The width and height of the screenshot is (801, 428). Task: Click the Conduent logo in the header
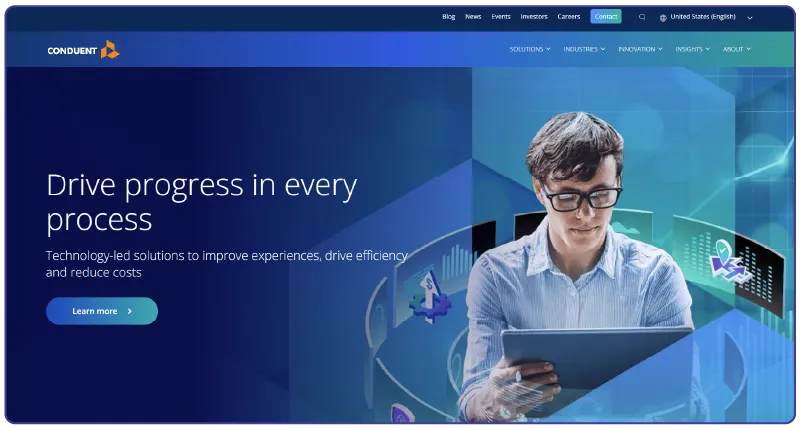tap(83, 49)
